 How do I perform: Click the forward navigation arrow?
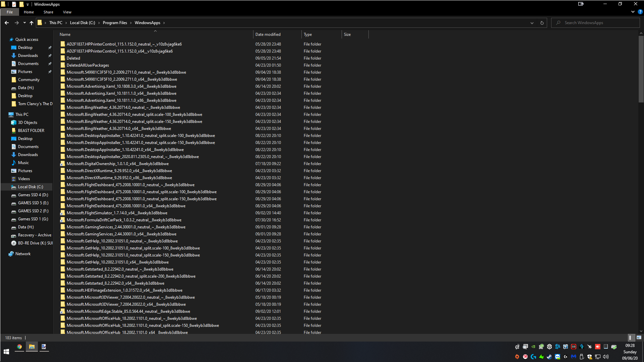(16, 23)
